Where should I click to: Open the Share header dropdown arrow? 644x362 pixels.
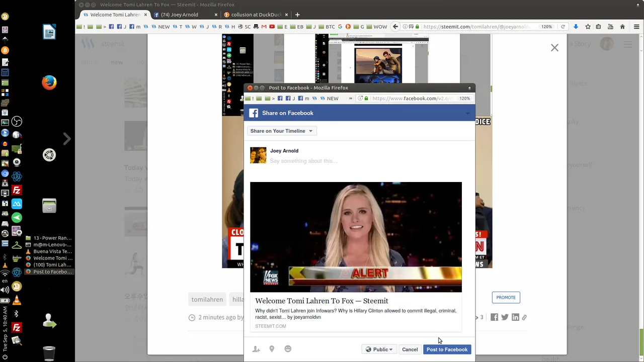point(467,113)
